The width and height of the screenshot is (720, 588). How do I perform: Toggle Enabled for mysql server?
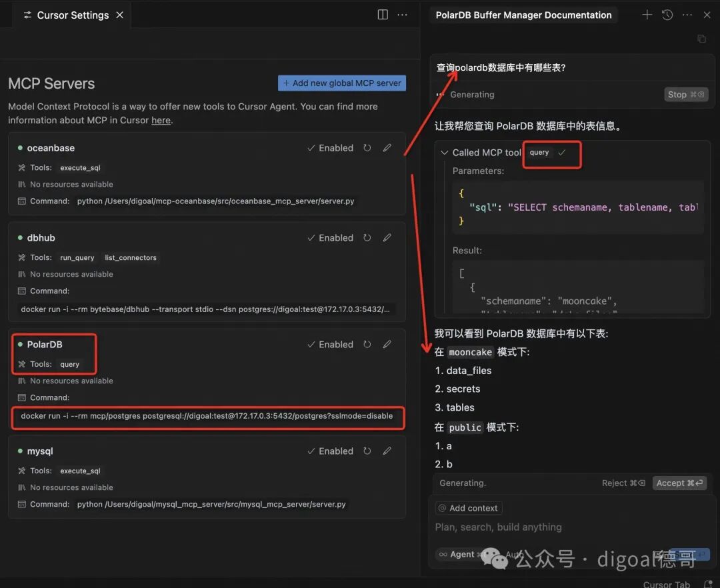(x=331, y=451)
